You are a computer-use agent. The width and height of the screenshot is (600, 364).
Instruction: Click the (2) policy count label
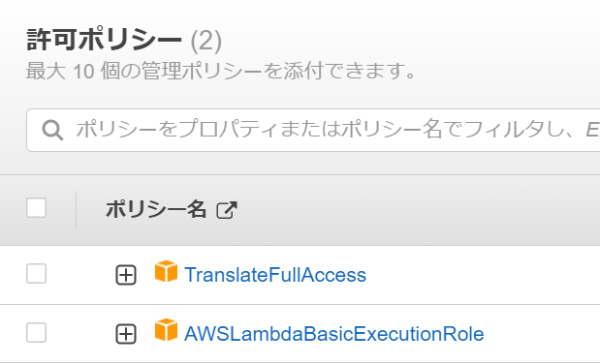pos(206,41)
